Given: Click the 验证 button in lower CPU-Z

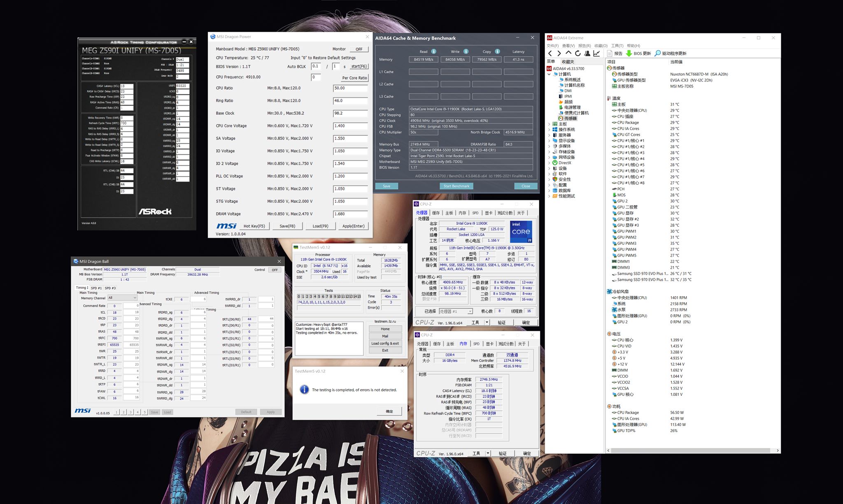Looking at the screenshot, I should click(x=503, y=453).
